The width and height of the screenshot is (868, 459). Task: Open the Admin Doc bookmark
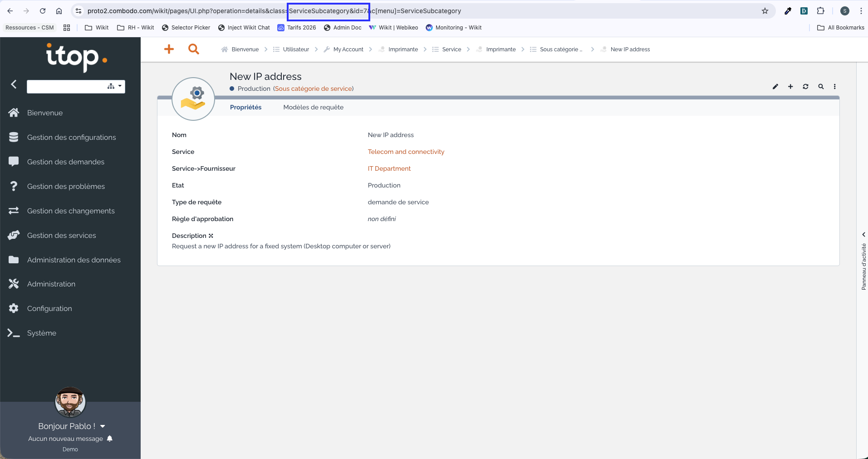(x=343, y=28)
